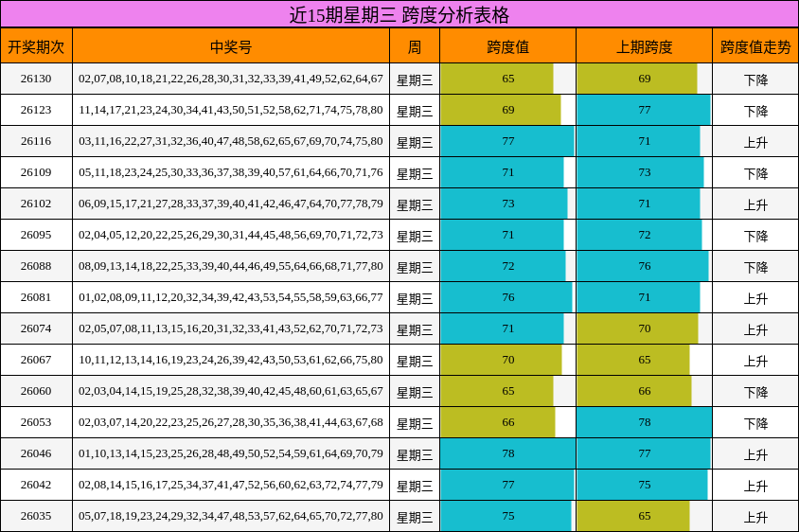Click span value bar 73 in row 26102
Image resolution: width=799 pixels, height=532 pixels.
point(504,204)
